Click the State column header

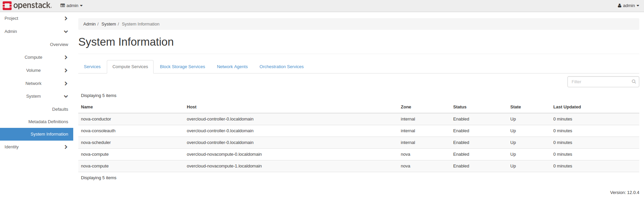tap(515, 107)
